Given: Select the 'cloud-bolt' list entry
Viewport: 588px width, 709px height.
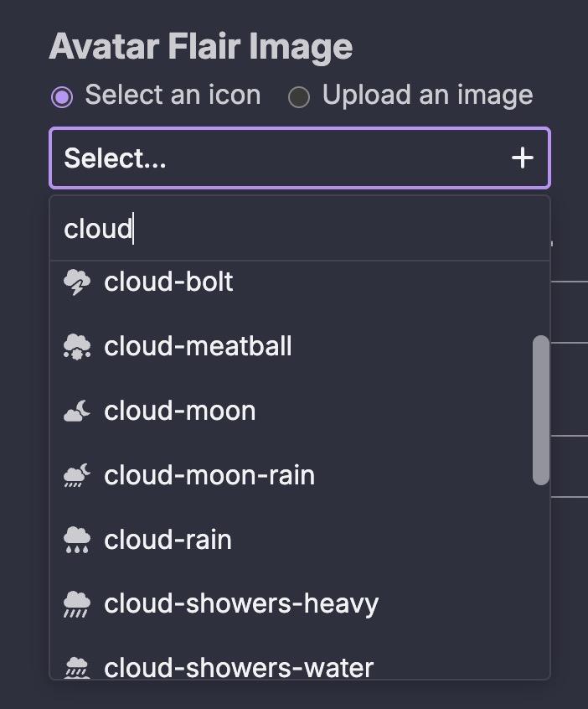Looking at the screenshot, I should pyautogui.click(x=168, y=282).
